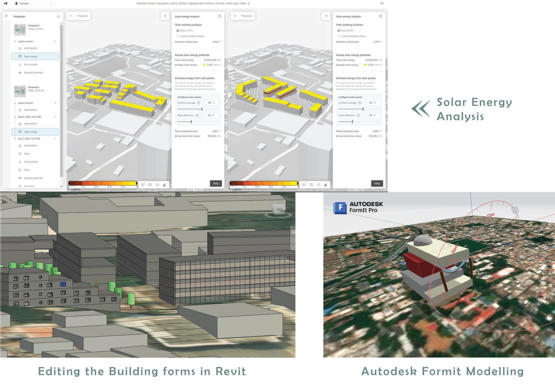Open the Proposals panel filter settings icon
This screenshot has height=392, width=555.
coord(58,16)
